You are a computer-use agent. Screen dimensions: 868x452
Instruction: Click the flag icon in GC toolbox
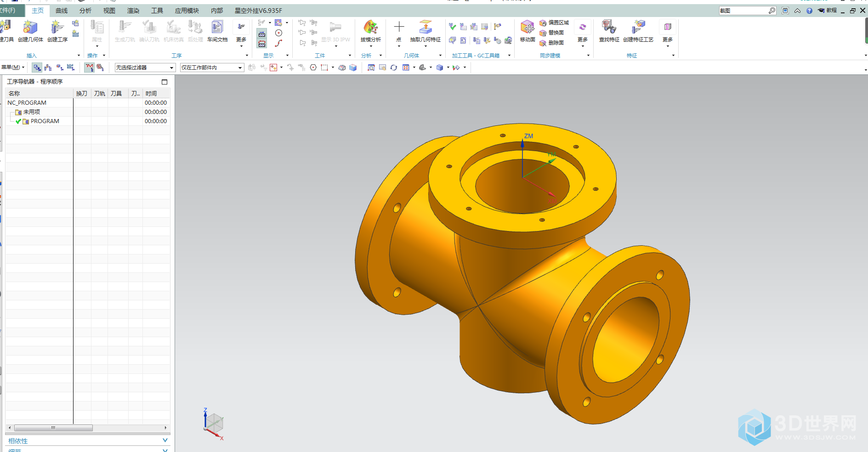click(497, 27)
